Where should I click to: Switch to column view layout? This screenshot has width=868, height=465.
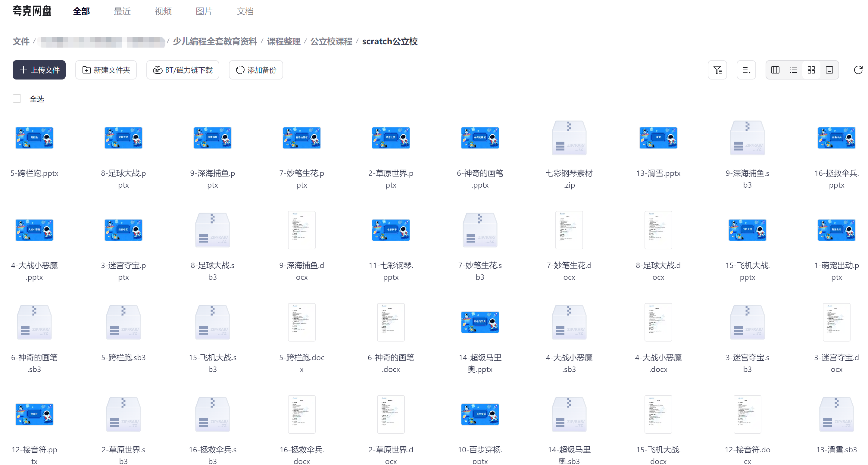click(775, 70)
